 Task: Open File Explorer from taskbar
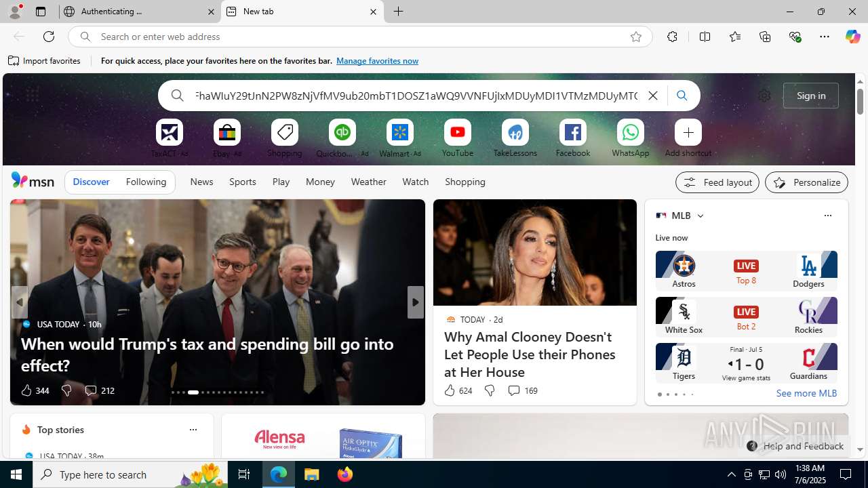(312, 474)
